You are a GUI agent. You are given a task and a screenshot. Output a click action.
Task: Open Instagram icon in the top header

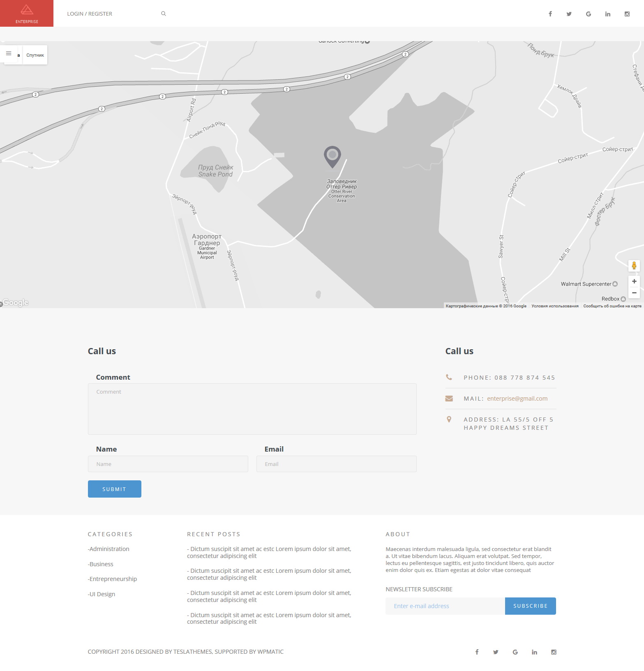627,14
